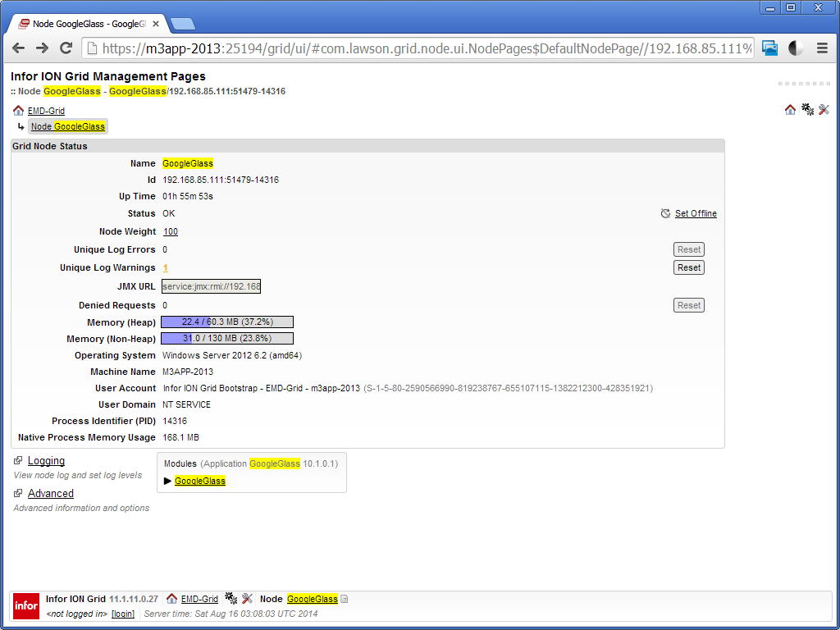Click the JMX URL text field

[x=211, y=286]
